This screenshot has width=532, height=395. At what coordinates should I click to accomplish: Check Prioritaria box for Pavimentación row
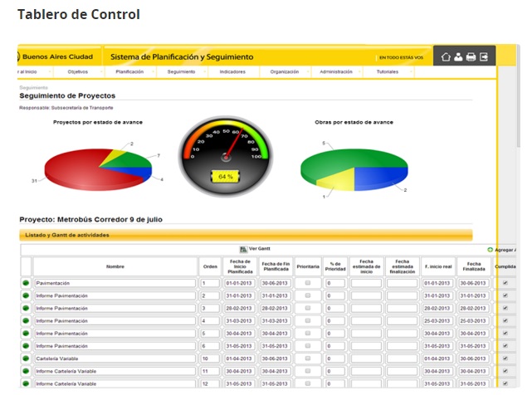(x=308, y=283)
